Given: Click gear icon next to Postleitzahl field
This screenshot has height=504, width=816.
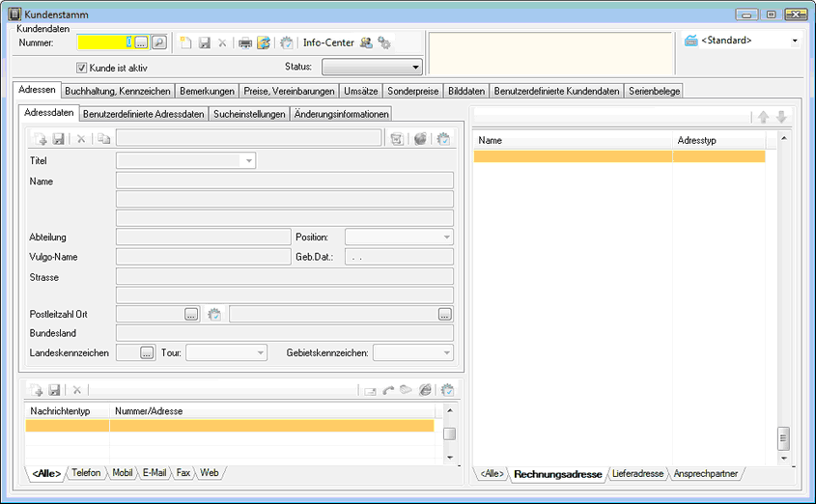Looking at the screenshot, I should pyautogui.click(x=213, y=314).
